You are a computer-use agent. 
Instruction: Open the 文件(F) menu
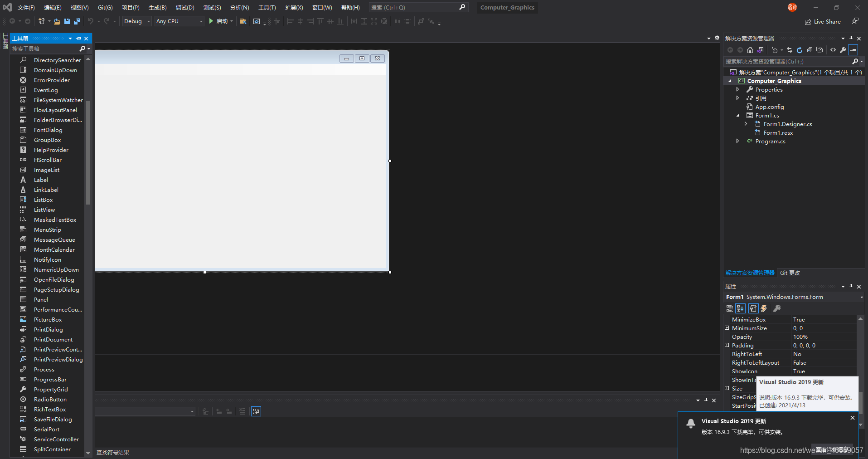coord(26,7)
